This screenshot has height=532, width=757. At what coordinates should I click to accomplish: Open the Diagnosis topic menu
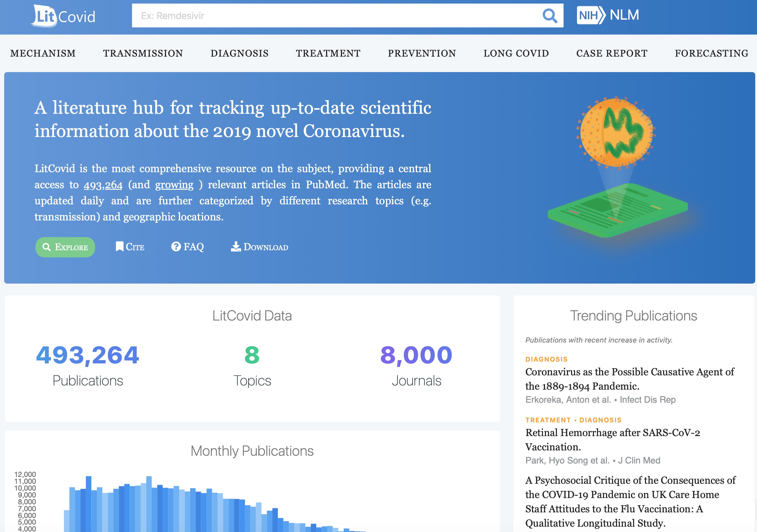click(239, 53)
